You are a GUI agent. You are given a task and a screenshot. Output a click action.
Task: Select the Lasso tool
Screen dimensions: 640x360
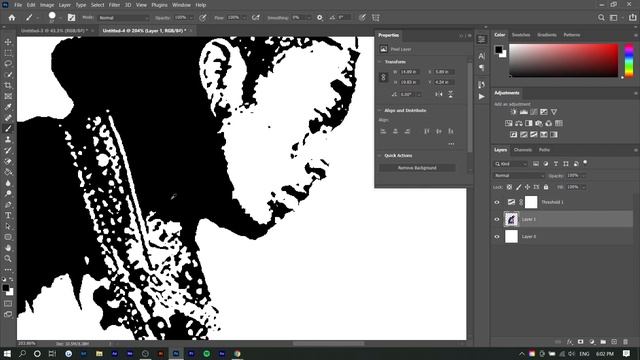pos(8,64)
